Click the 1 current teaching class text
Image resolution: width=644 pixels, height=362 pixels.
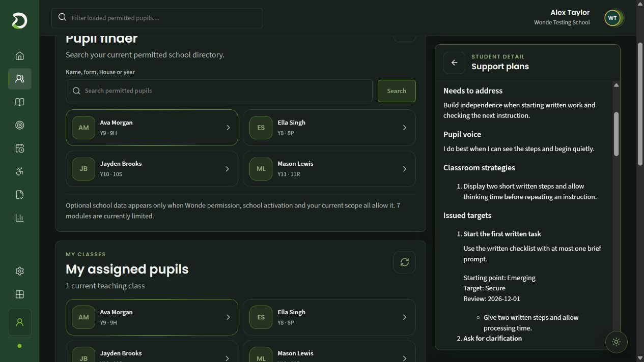point(105,286)
